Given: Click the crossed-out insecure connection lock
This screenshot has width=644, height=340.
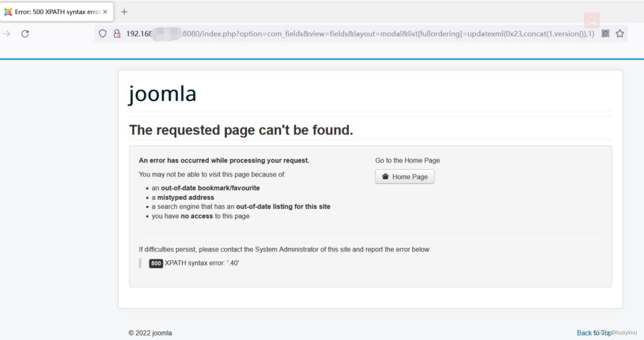Looking at the screenshot, I should 116,33.
